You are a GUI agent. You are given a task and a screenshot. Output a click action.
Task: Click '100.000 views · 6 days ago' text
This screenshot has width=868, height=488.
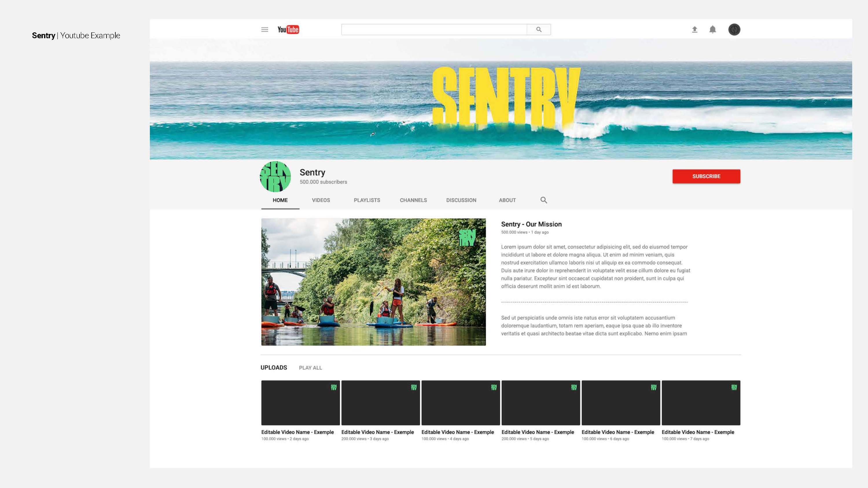[605, 439]
